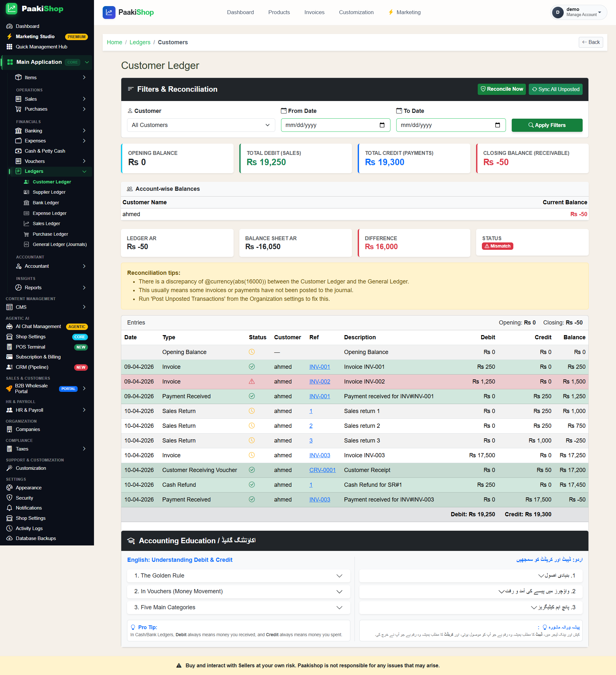Open the INV-002 reference link
The image size is (616, 675).
(320, 381)
